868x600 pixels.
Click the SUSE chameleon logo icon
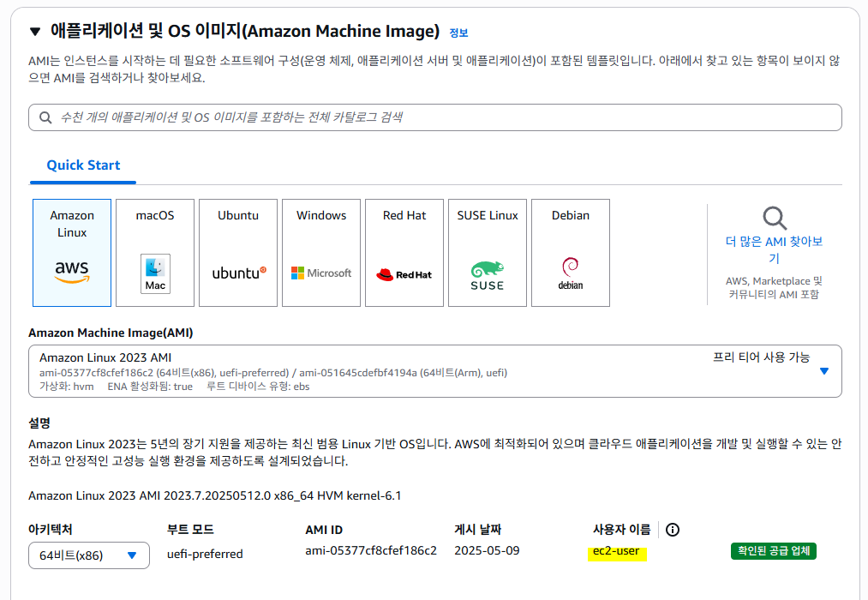[488, 275]
